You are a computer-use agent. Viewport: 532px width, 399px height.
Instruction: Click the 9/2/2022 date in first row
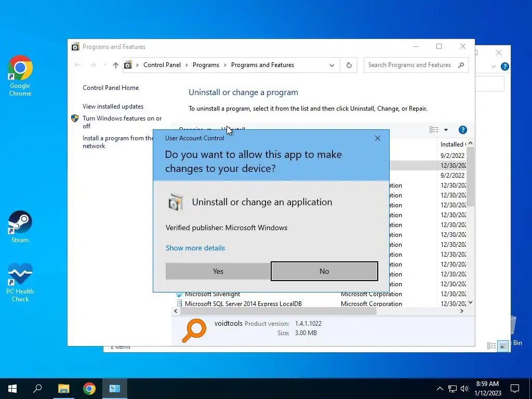[x=453, y=155]
